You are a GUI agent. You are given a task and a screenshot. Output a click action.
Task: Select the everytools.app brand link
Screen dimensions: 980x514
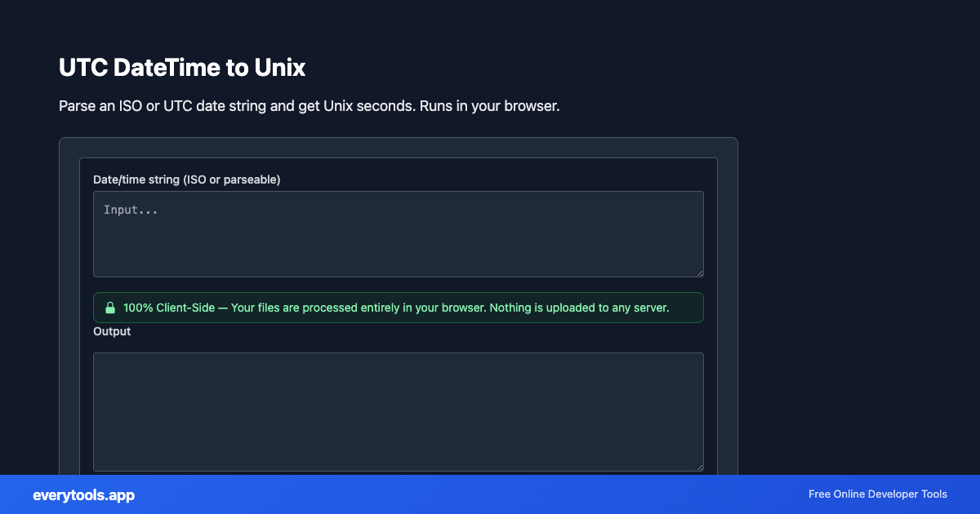click(x=83, y=495)
